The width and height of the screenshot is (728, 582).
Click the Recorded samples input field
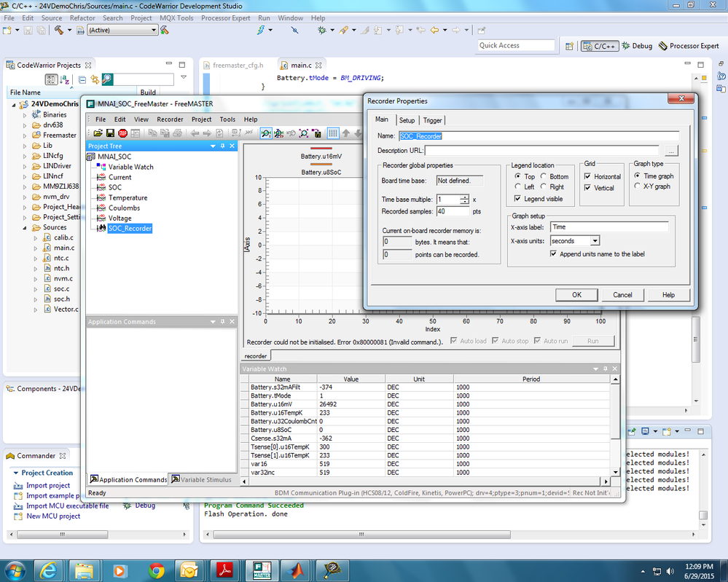[x=453, y=211]
